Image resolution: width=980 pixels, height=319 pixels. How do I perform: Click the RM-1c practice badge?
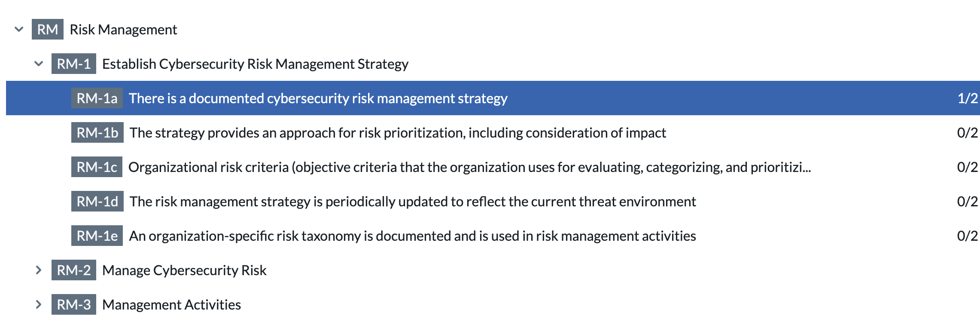click(97, 167)
